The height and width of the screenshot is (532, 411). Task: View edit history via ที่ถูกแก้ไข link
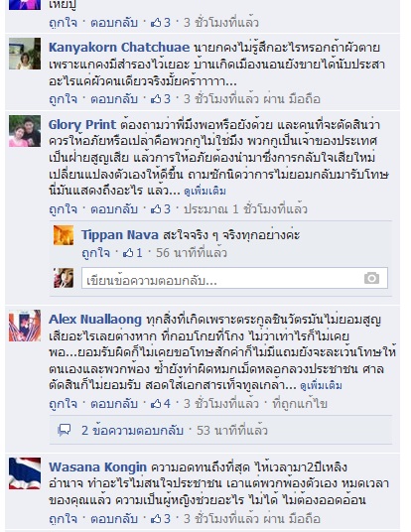coord(300,404)
